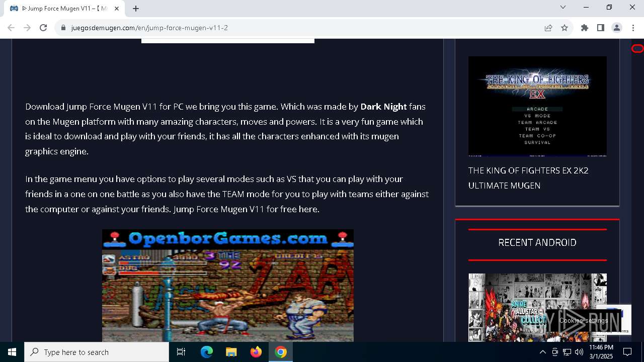Open Cookies settings button

click(584, 320)
